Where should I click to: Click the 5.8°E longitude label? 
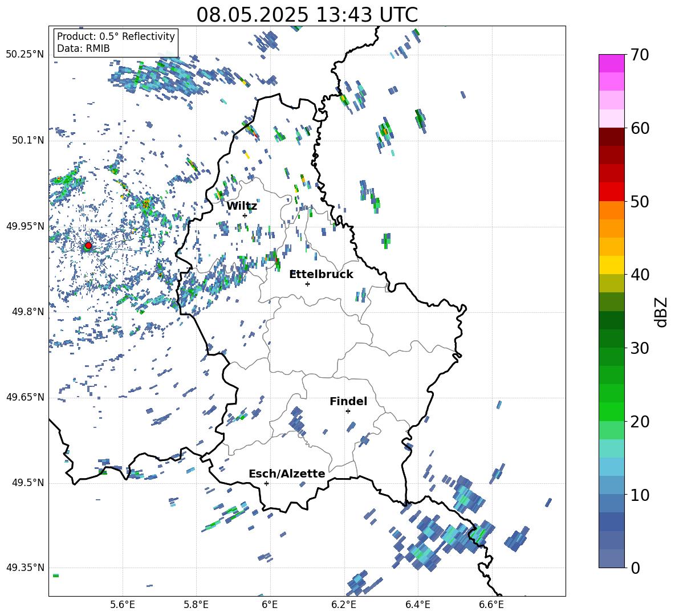196,605
